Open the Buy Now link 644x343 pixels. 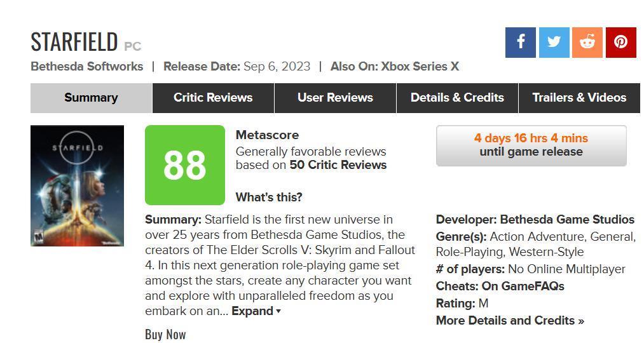coord(165,334)
